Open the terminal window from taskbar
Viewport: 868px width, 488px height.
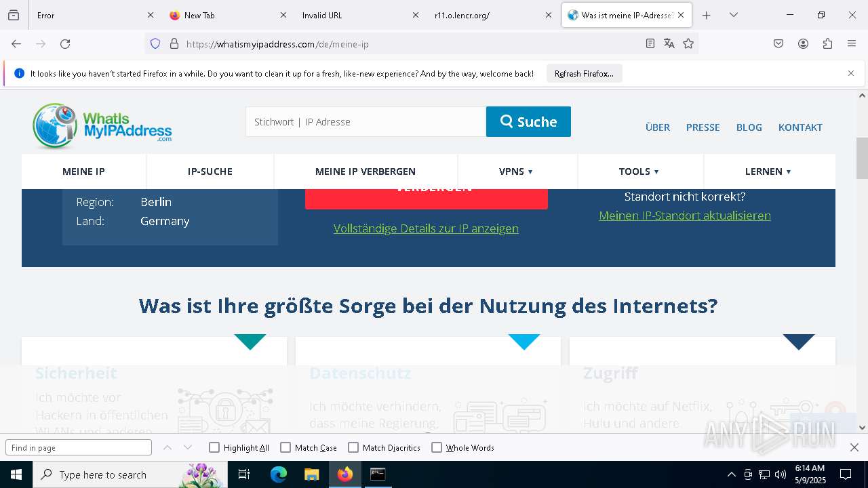[x=378, y=474]
